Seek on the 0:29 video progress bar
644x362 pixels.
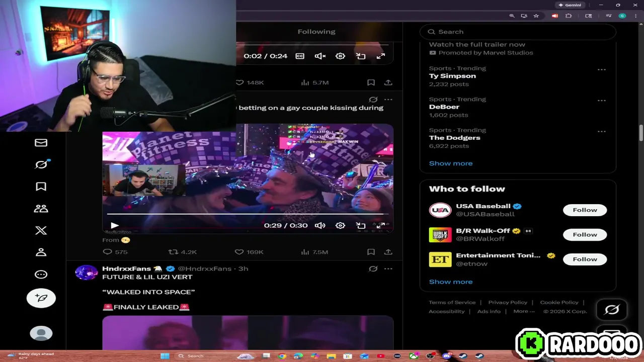pyautogui.click(x=247, y=214)
